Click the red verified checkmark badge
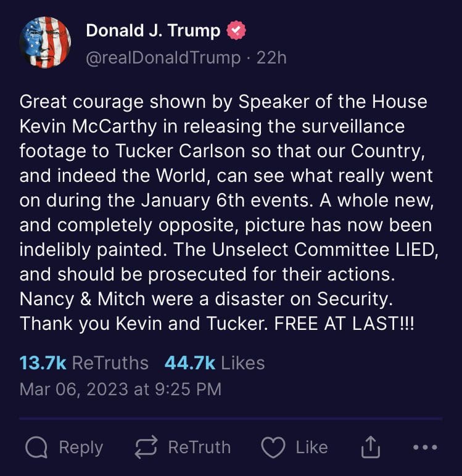 237,30
